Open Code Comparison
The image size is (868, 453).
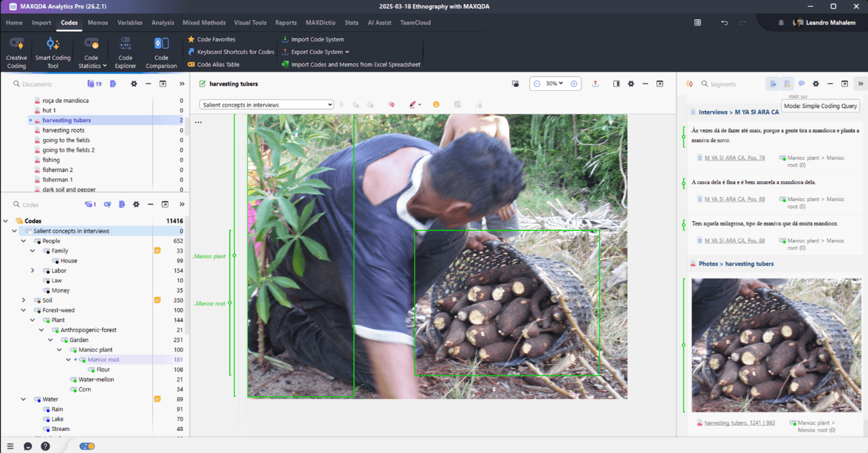(x=161, y=52)
